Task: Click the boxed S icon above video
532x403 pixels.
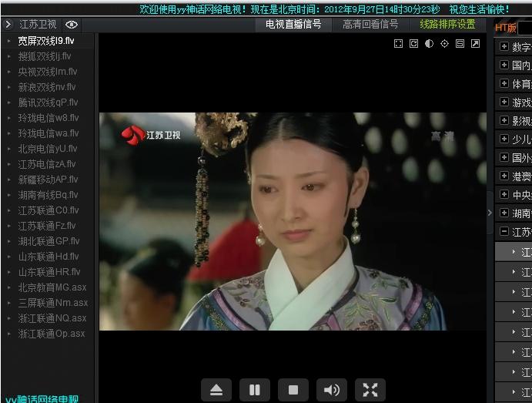Action: point(460,44)
